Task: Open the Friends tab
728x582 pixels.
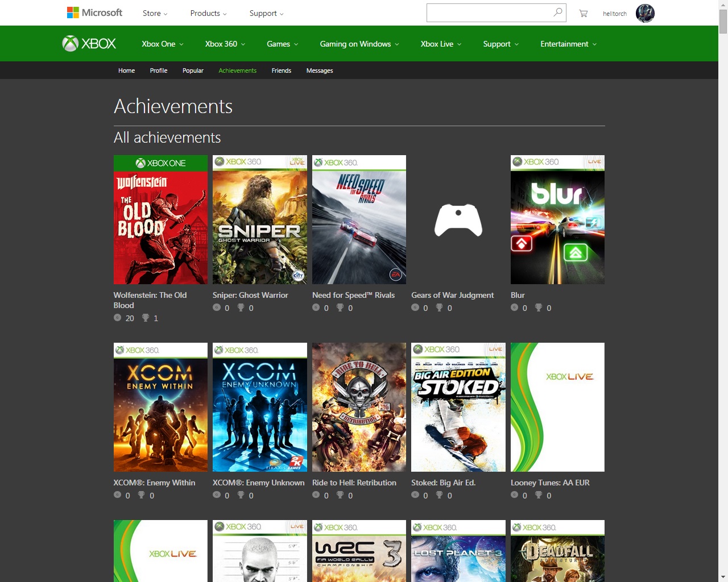Action: click(281, 70)
